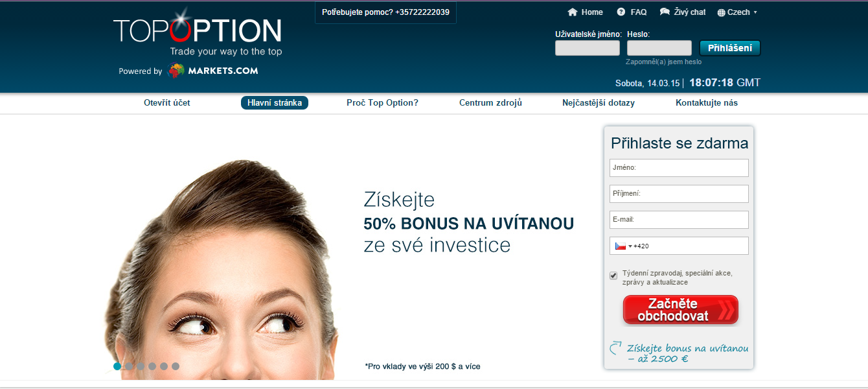Go to Centrum zdrojů menu item
The height and width of the screenshot is (389, 868).
(490, 102)
